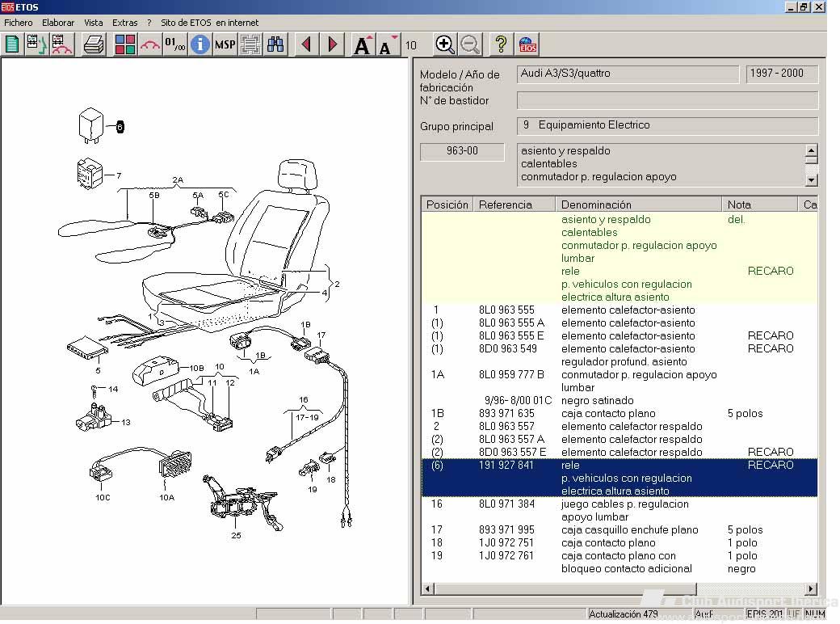Click the Posición column header
Screen dimensions: 840x624
tap(447, 204)
